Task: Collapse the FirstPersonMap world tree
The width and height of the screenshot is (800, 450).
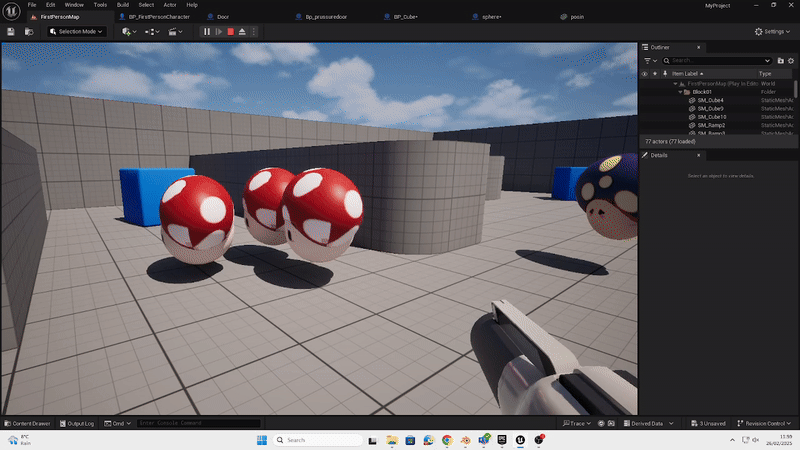Action: click(676, 84)
